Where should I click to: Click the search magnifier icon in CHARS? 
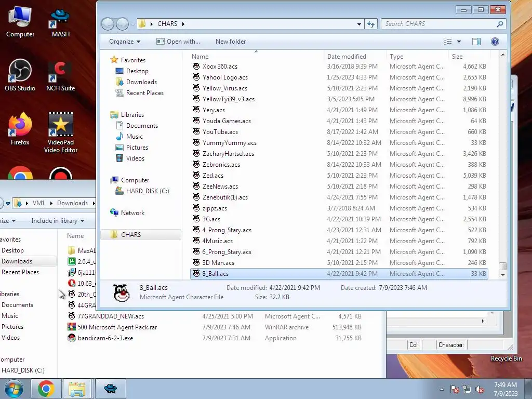point(500,24)
